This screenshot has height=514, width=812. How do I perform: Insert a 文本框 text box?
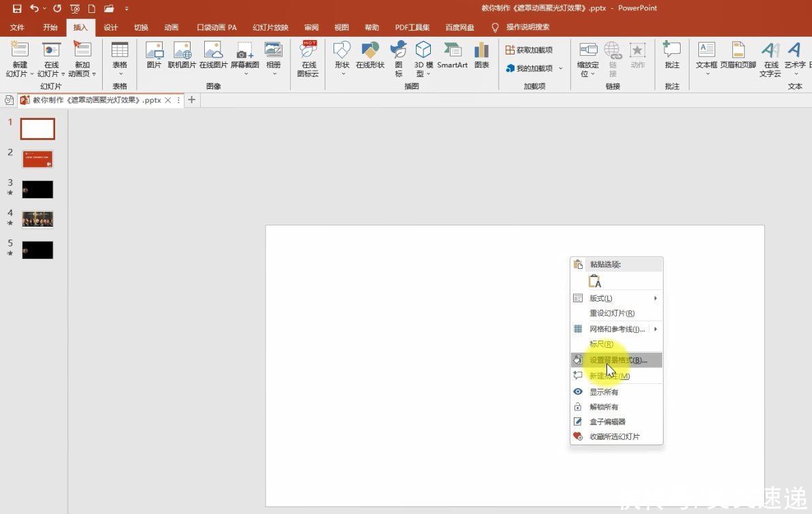pos(707,57)
